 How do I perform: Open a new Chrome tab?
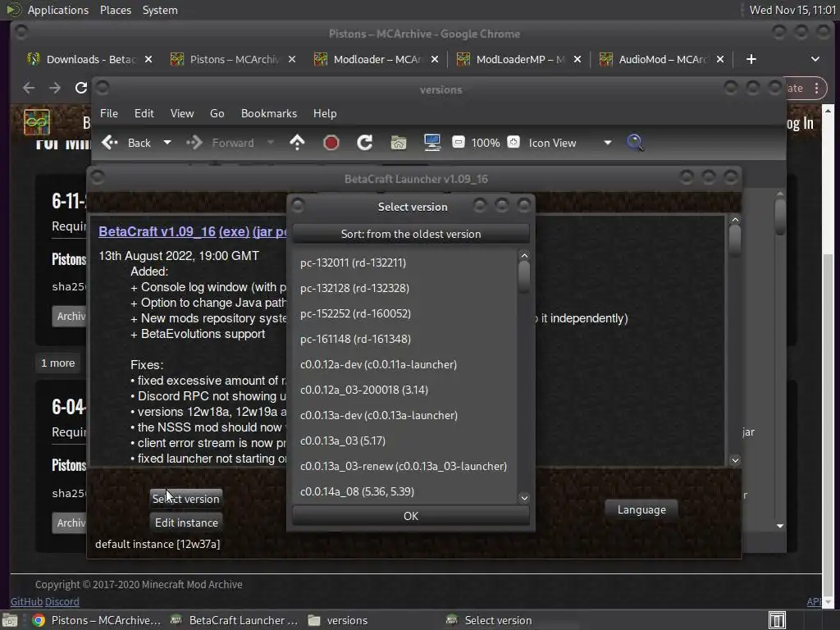(x=751, y=59)
